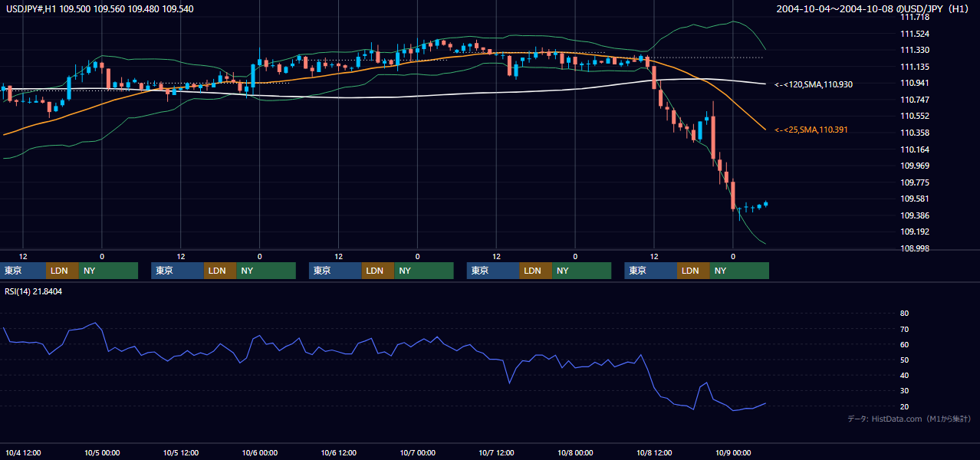Click the rightmost NY session box
This screenshot has height=460, width=980.
(x=739, y=271)
